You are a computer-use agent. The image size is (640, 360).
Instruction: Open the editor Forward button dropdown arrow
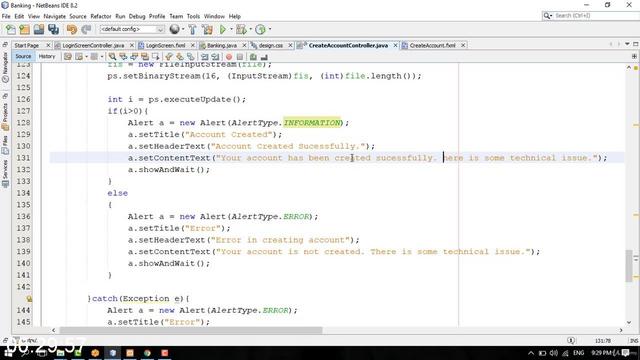(102, 57)
